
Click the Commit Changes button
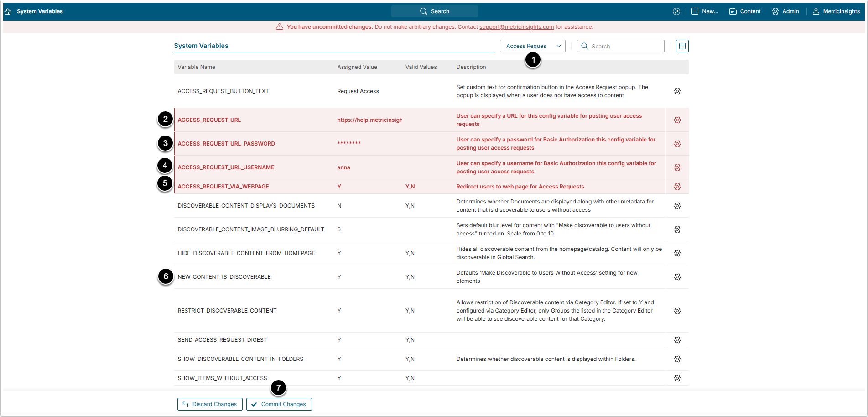point(279,404)
